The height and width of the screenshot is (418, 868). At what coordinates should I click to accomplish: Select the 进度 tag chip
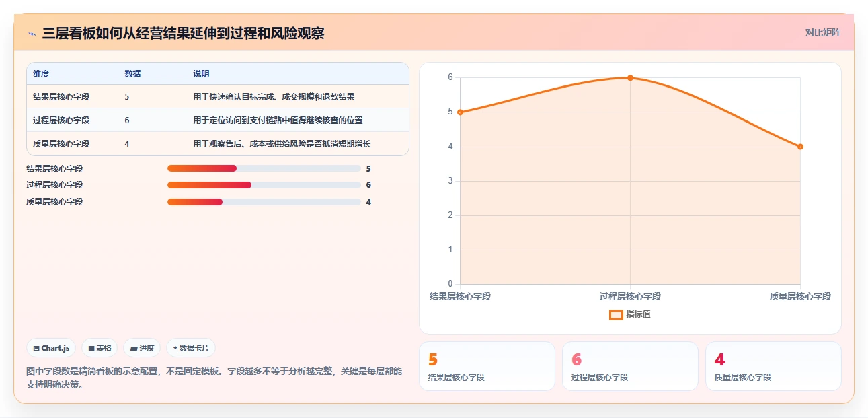pos(143,348)
